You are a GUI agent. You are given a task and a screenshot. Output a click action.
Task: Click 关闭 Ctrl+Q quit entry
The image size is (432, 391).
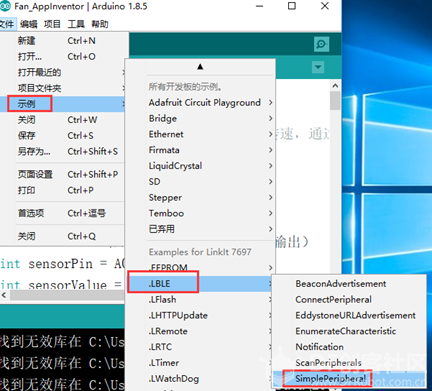pos(63,236)
